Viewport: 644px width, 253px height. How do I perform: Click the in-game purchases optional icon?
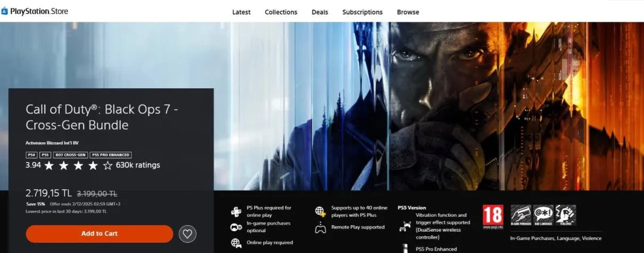pos(236,227)
